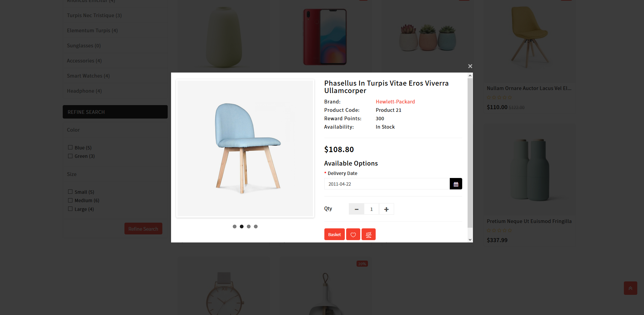The height and width of the screenshot is (315, 644).
Task: Open the Hewlett-Packard brand link
Action: pyautogui.click(x=395, y=102)
